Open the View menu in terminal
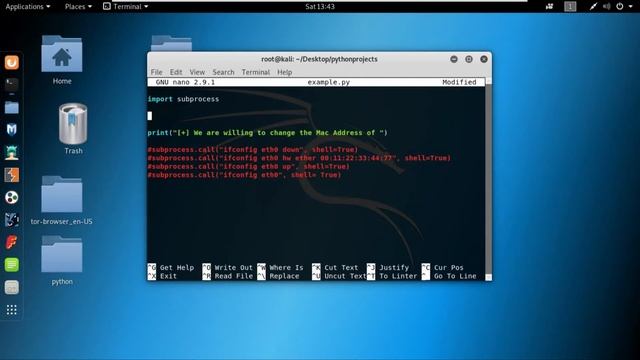 [x=197, y=72]
